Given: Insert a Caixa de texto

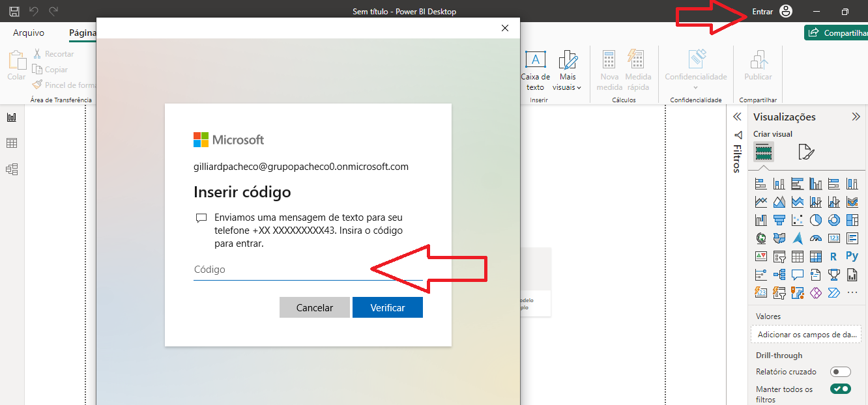Looking at the screenshot, I should click(536, 70).
